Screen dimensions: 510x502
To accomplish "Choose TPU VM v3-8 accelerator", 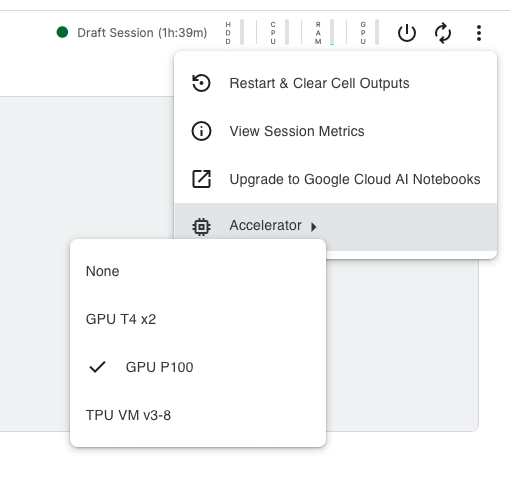I will pos(198,415).
